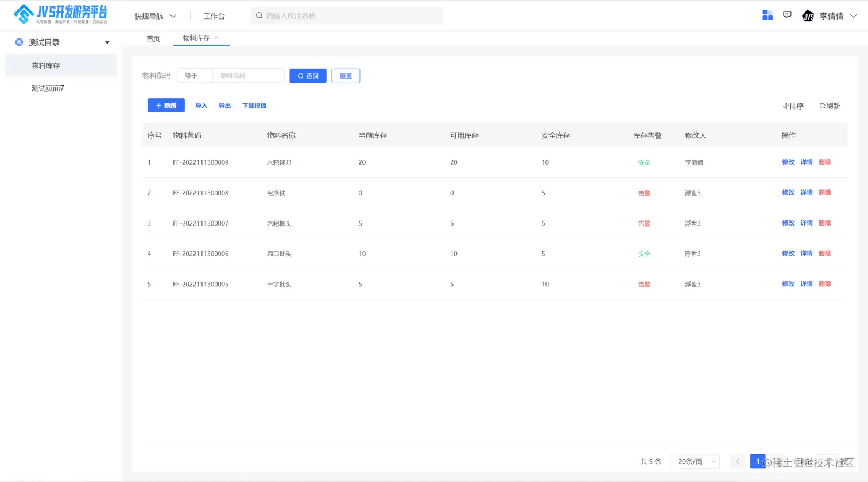This screenshot has width=868, height=482.
Task: Click the 排序 sort button
Action: tap(793, 106)
